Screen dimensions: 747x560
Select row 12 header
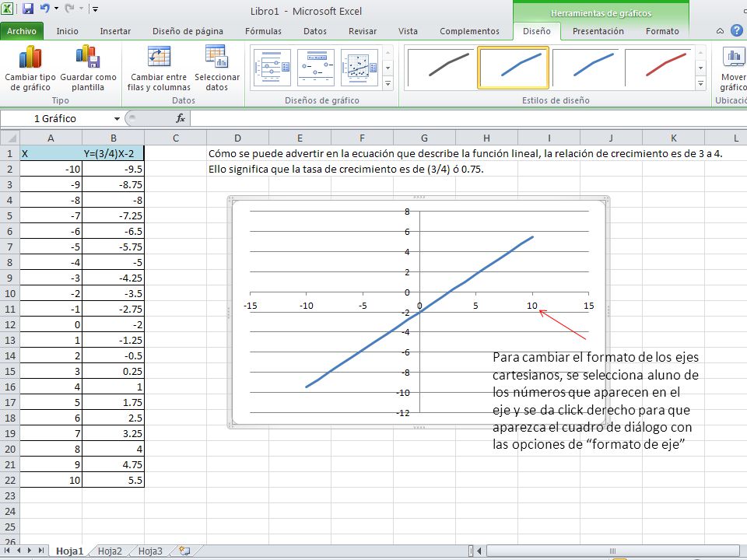coord(9,325)
